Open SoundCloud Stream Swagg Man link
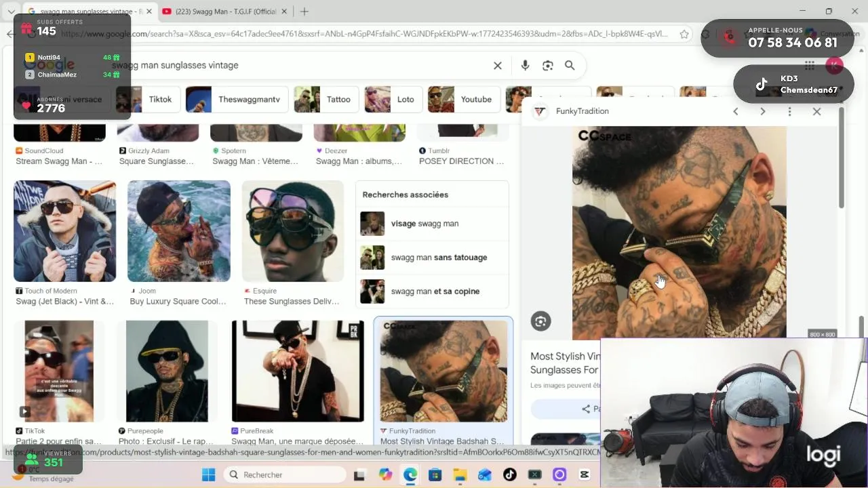This screenshot has height=488, width=868. point(59,161)
